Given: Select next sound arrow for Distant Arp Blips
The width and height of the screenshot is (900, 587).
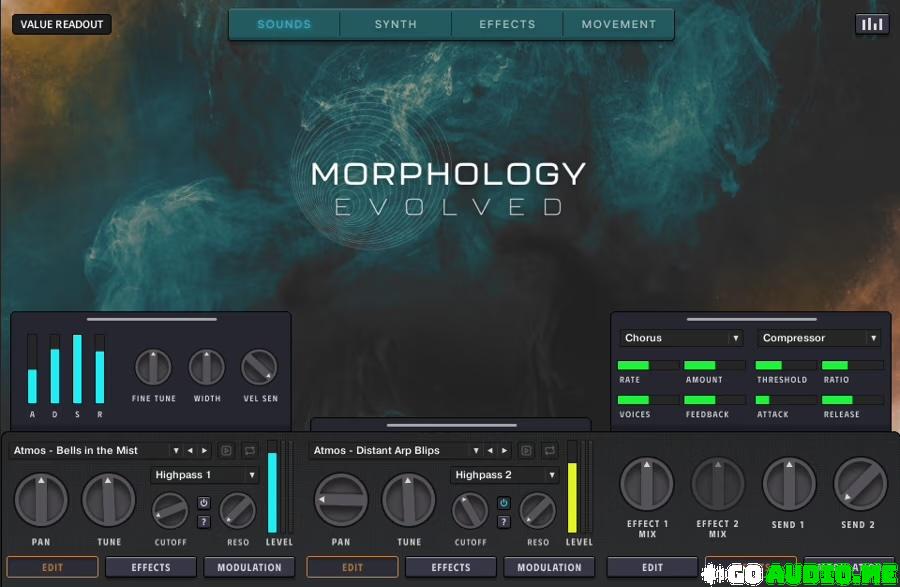Looking at the screenshot, I should 505,451.
